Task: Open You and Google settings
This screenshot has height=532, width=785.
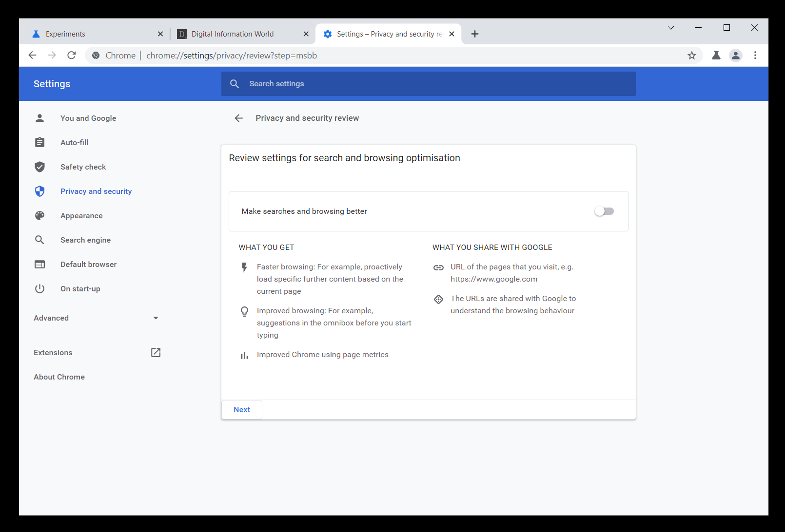Action: click(88, 118)
